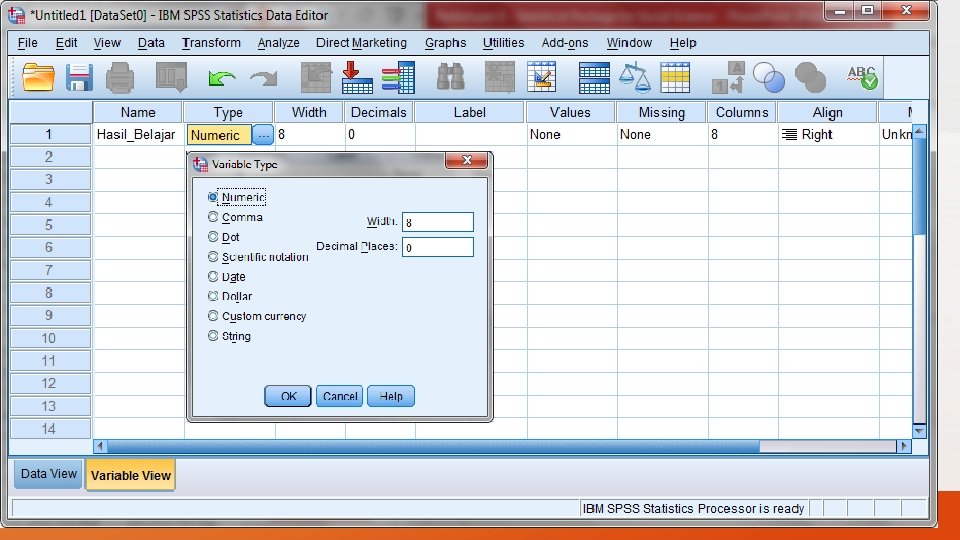The image size is (960, 540).
Task: Select cases toolbar icon
Action: [675, 78]
